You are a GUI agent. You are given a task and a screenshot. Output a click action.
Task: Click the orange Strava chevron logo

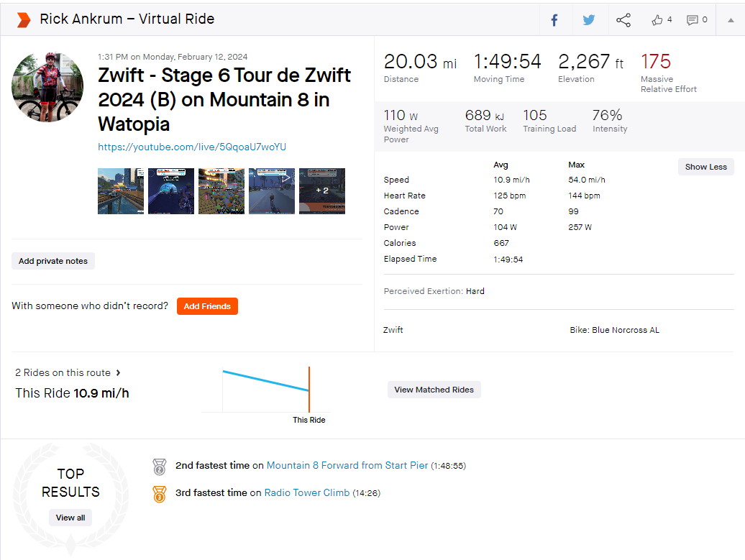point(23,20)
